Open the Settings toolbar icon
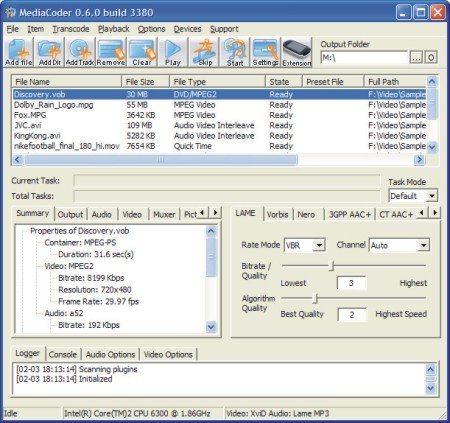This screenshot has height=423, width=450. click(x=265, y=52)
